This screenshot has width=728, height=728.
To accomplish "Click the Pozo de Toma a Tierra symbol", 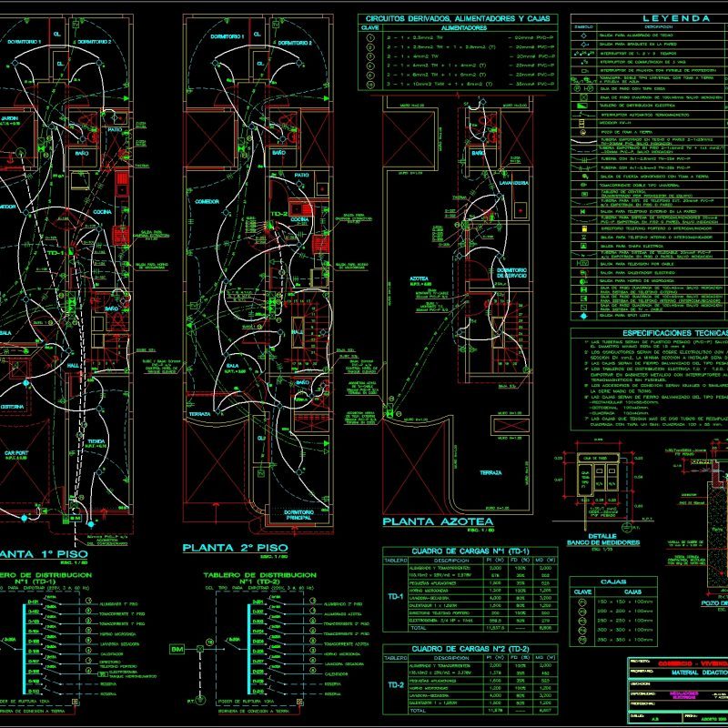I will pyautogui.click(x=581, y=131).
